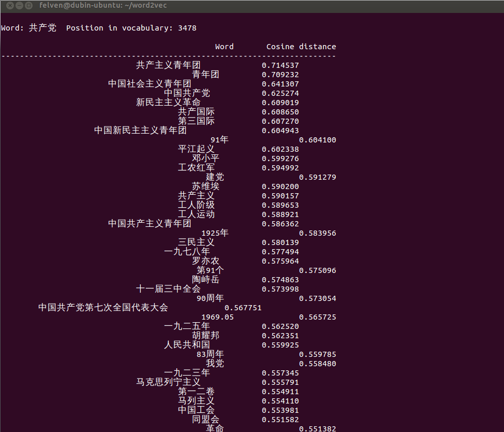Maximize the terminal window
504x432 pixels.
coord(28,6)
